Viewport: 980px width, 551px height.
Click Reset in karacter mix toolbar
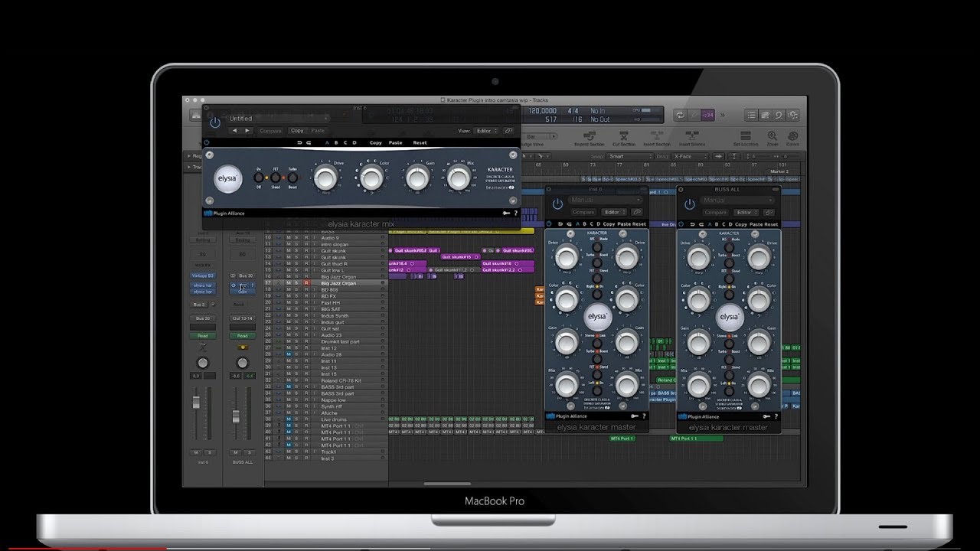point(420,142)
